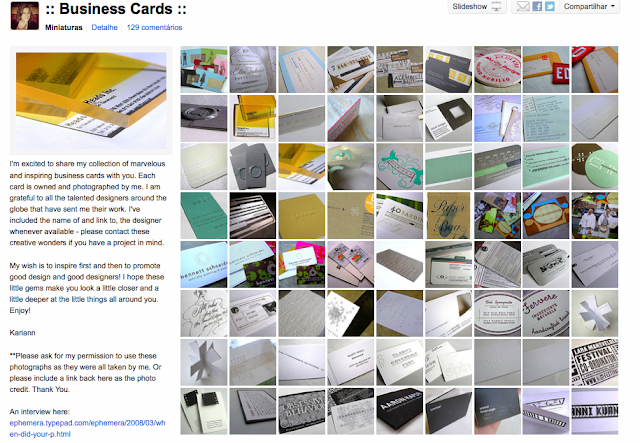Open the round mint green card thumbnail
The height and width of the screenshot is (443, 640).
595,167
